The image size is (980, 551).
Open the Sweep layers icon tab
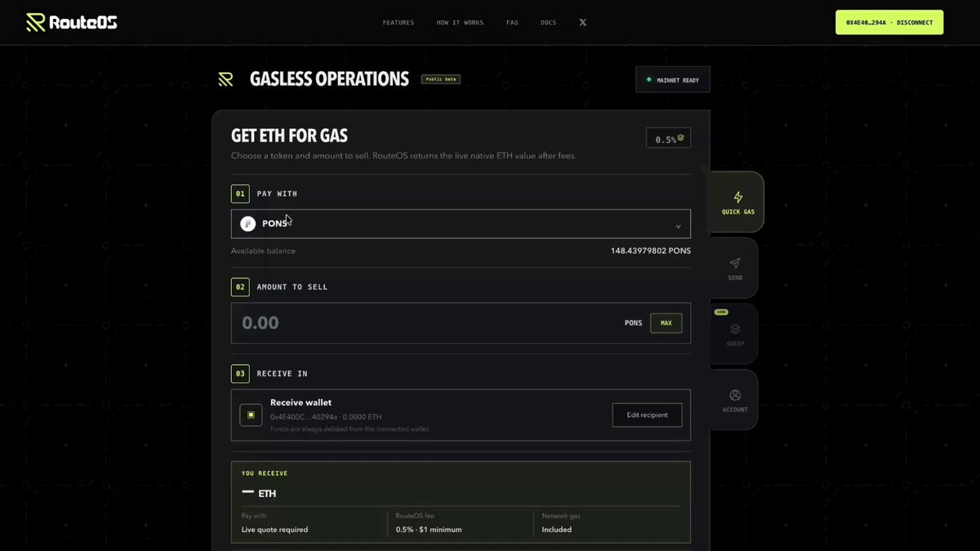735,329
